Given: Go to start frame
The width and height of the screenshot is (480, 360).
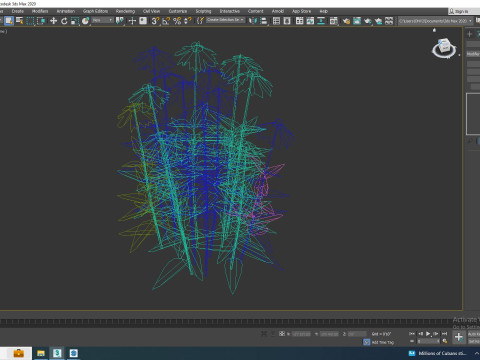Looking at the screenshot, I should click(x=412, y=334).
